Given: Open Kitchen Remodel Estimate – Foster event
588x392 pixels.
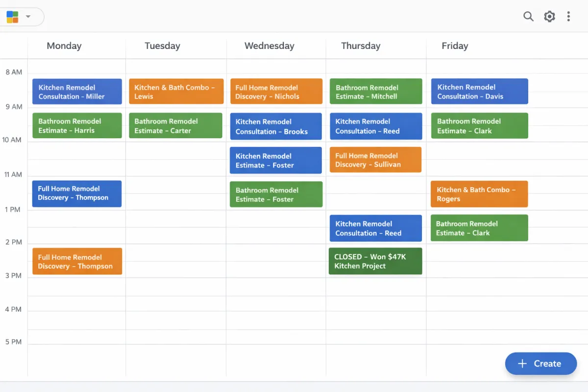Looking at the screenshot, I should (x=276, y=160).
